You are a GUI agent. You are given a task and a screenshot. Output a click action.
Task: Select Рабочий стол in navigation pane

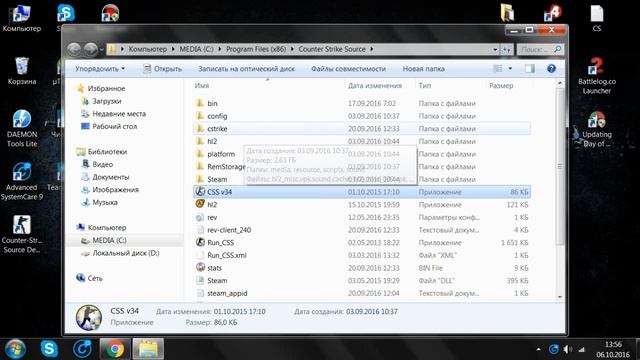point(114,126)
